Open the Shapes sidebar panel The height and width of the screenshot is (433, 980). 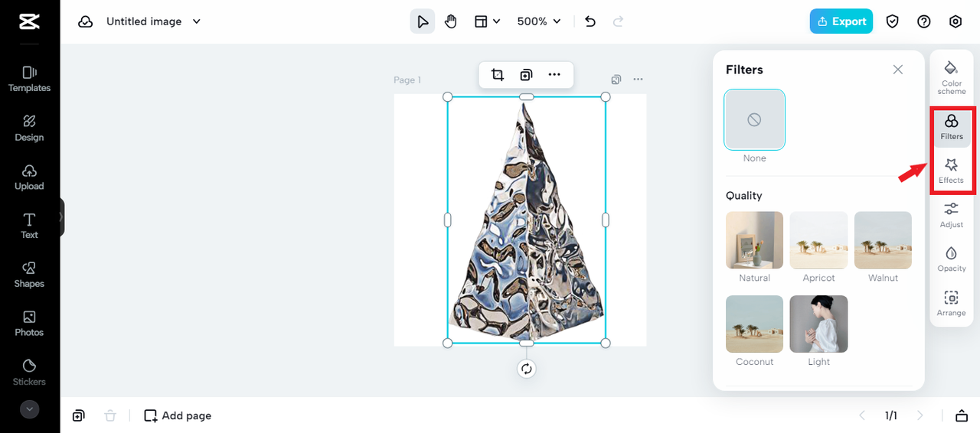[x=29, y=275]
